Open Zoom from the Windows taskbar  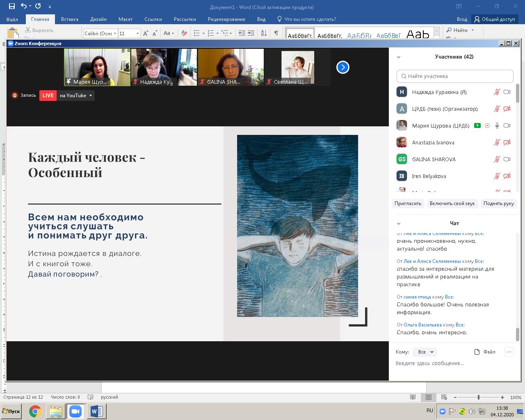click(75, 411)
